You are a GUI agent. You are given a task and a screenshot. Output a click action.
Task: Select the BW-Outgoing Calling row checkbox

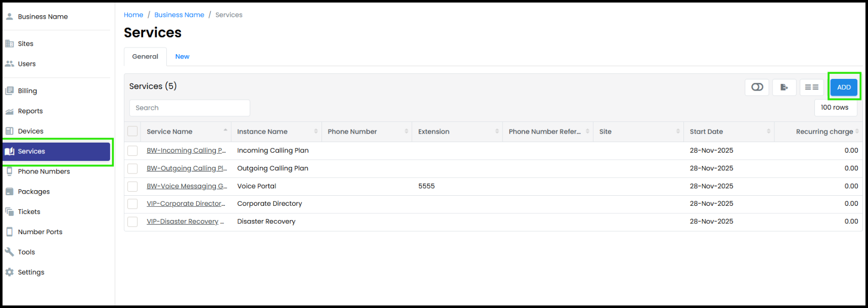click(x=132, y=168)
